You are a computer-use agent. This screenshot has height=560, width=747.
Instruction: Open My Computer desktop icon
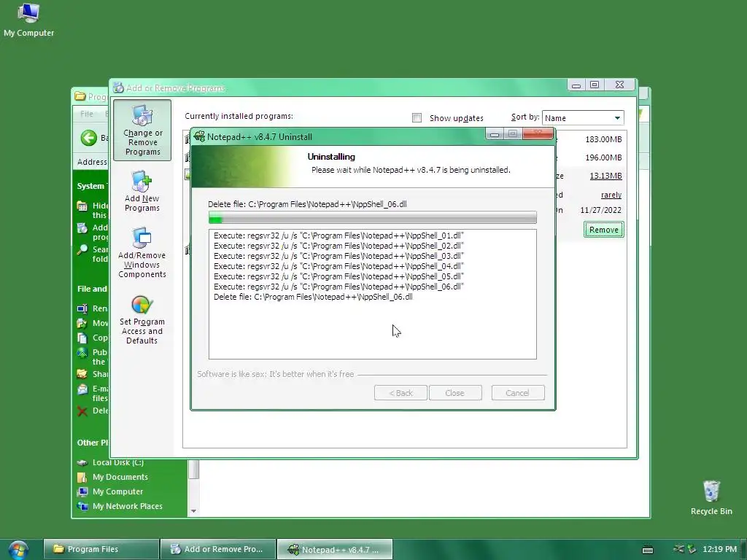[x=28, y=20]
